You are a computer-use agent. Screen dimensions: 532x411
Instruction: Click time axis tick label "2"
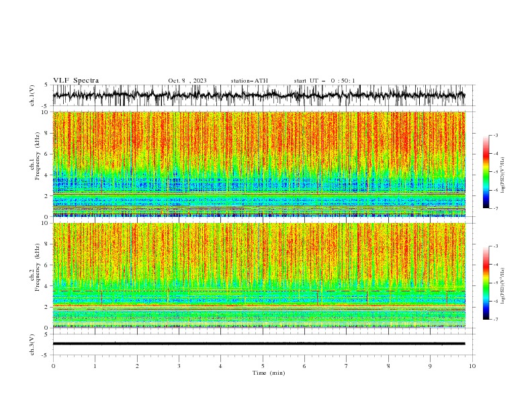pos(137,366)
